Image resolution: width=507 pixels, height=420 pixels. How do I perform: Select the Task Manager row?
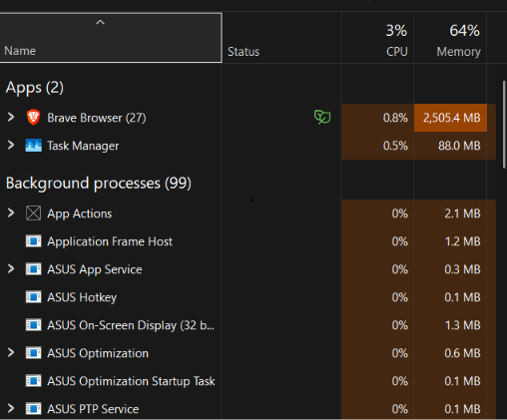[x=248, y=146]
